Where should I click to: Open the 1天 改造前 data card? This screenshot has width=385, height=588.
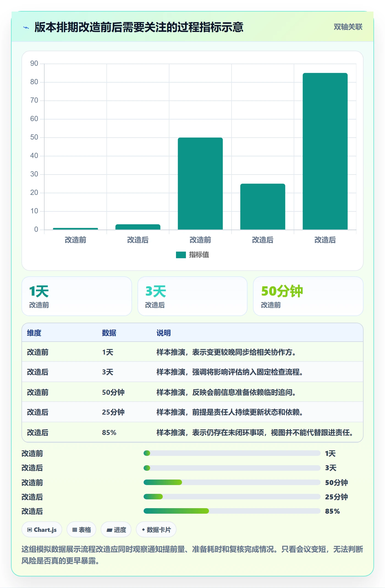coord(77,296)
